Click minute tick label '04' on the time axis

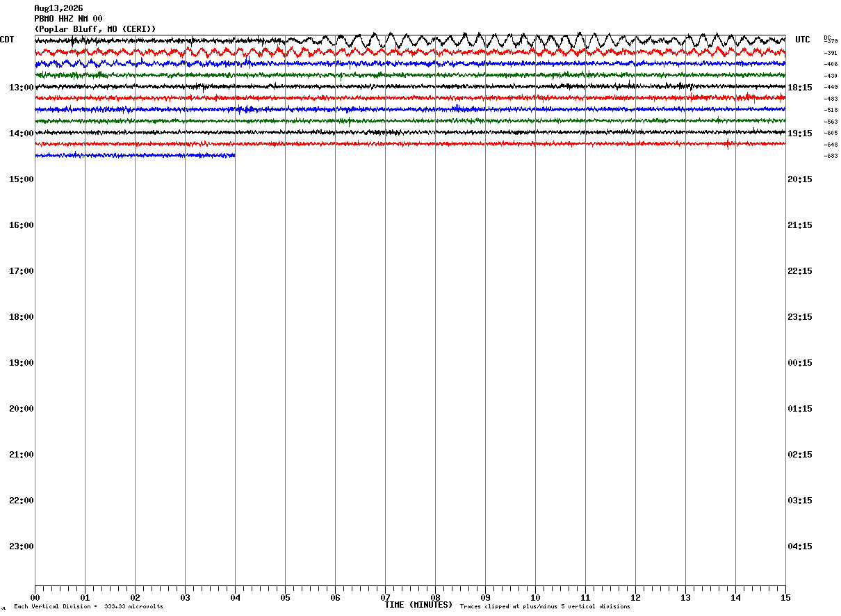235,598
